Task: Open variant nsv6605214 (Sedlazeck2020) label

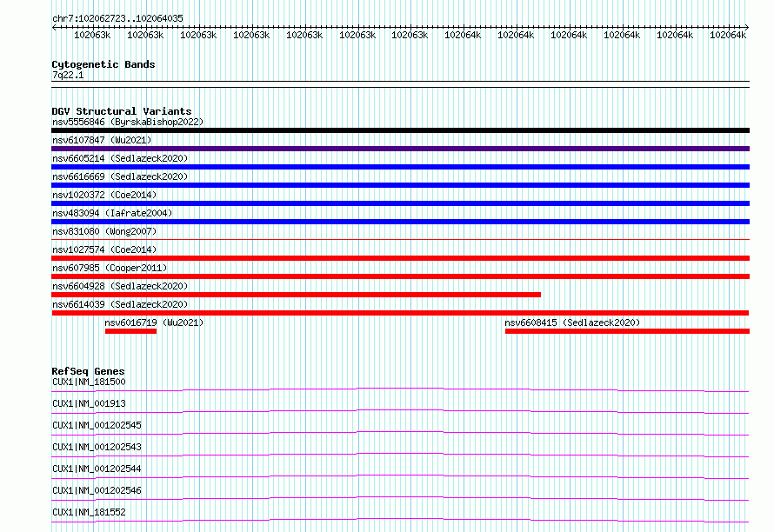Action: pyautogui.click(x=120, y=158)
